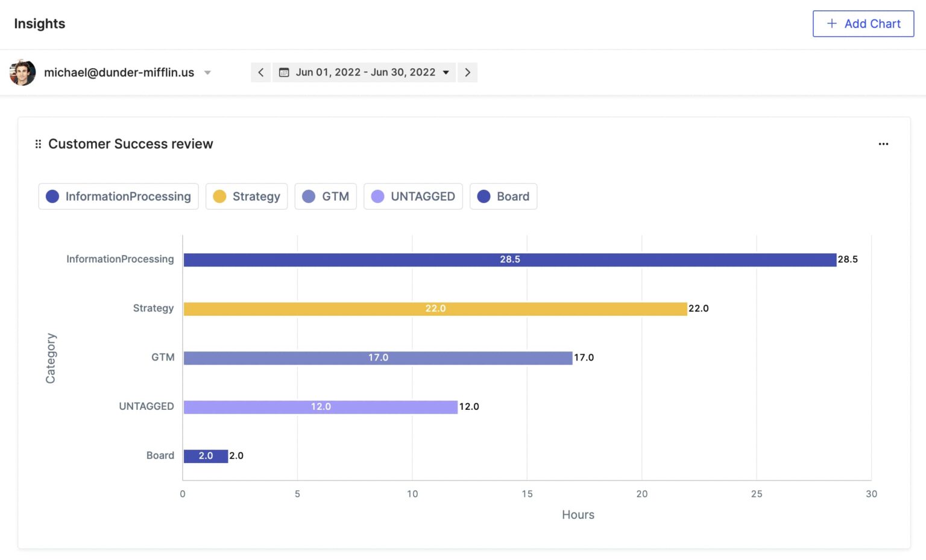The image size is (926, 560).
Task: Open the chart's three-dot options menu
Action: [883, 144]
